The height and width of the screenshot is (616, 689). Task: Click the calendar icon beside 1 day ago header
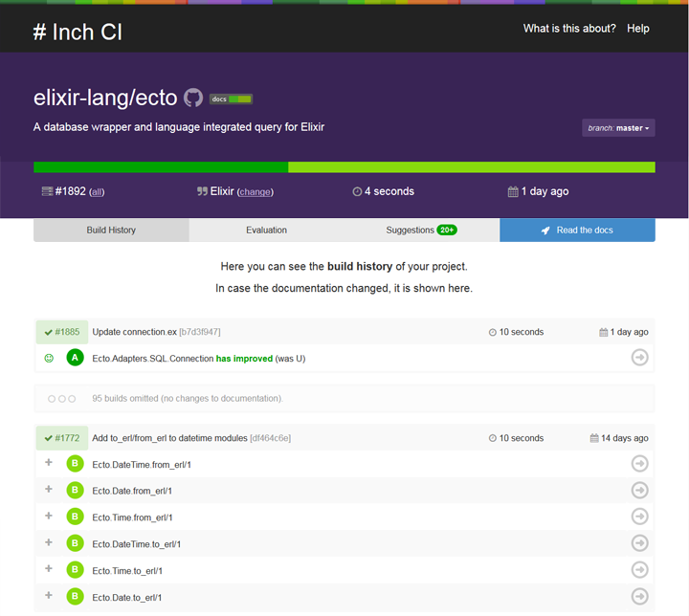click(513, 191)
